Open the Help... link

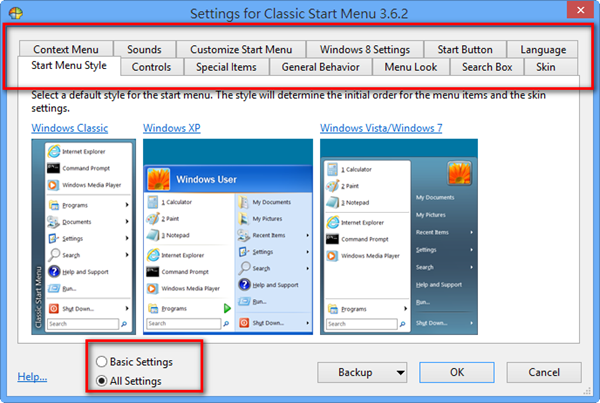[x=32, y=377]
